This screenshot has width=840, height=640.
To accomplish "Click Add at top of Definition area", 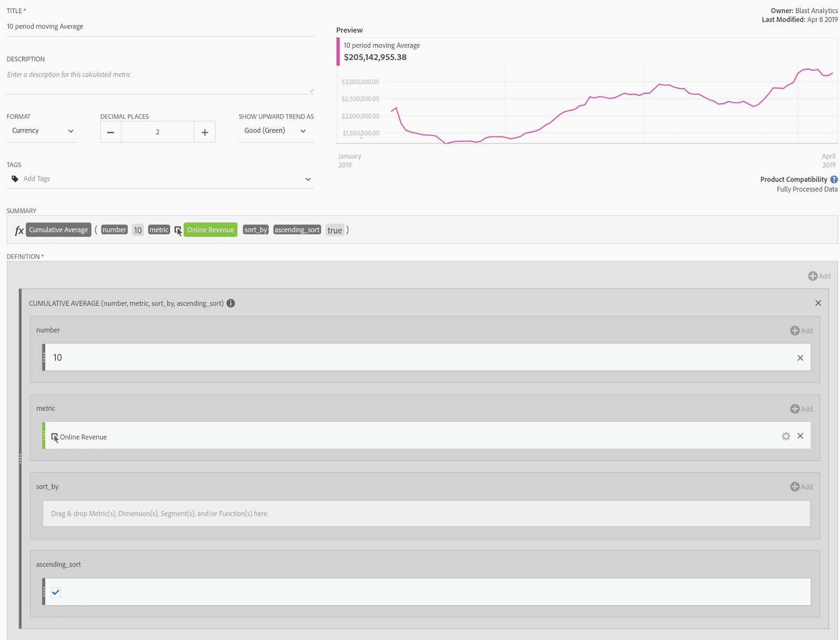I will click(x=819, y=276).
